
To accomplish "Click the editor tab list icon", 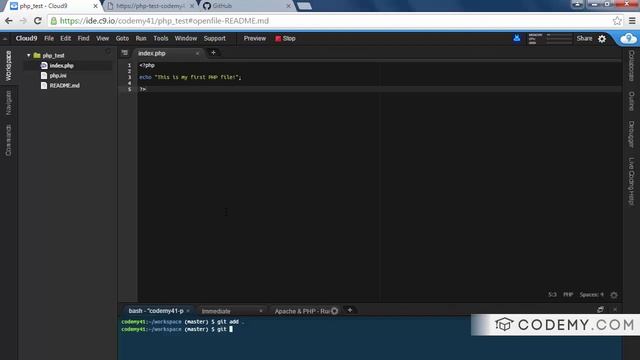I will tap(124, 53).
